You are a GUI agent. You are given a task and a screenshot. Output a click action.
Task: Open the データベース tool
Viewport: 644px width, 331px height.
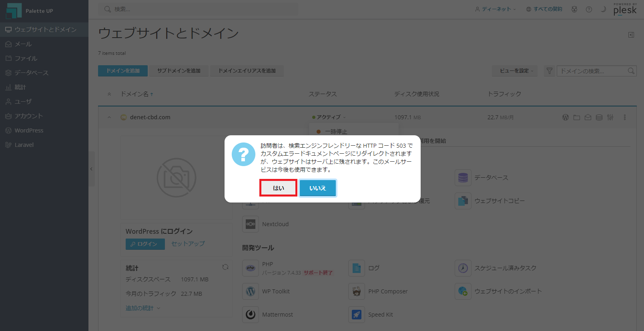click(x=481, y=178)
